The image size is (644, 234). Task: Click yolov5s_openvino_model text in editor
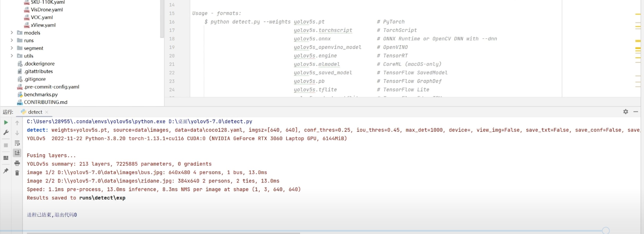[x=327, y=47]
